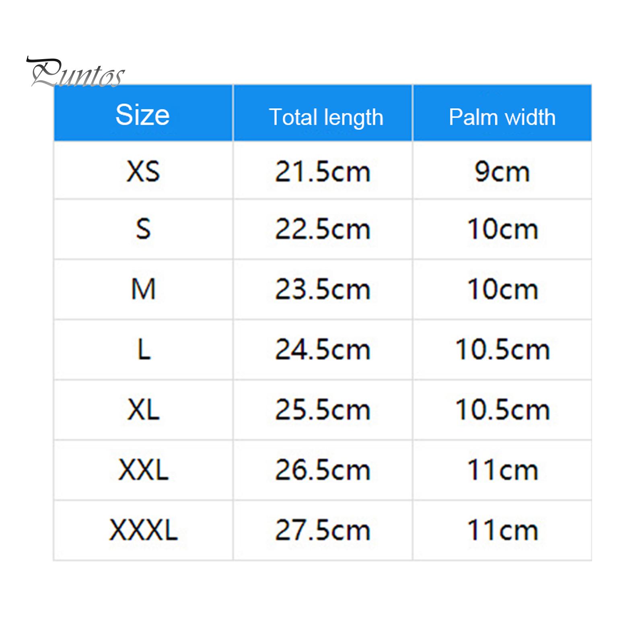
Task: Select the Palm width column header
Action: [502, 117]
